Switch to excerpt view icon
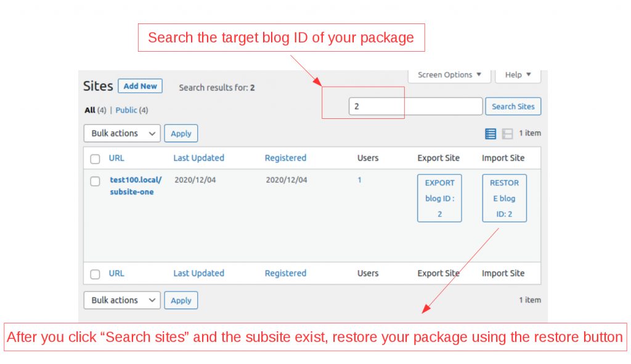The width and height of the screenshot is (631, 364). (507, 134)
